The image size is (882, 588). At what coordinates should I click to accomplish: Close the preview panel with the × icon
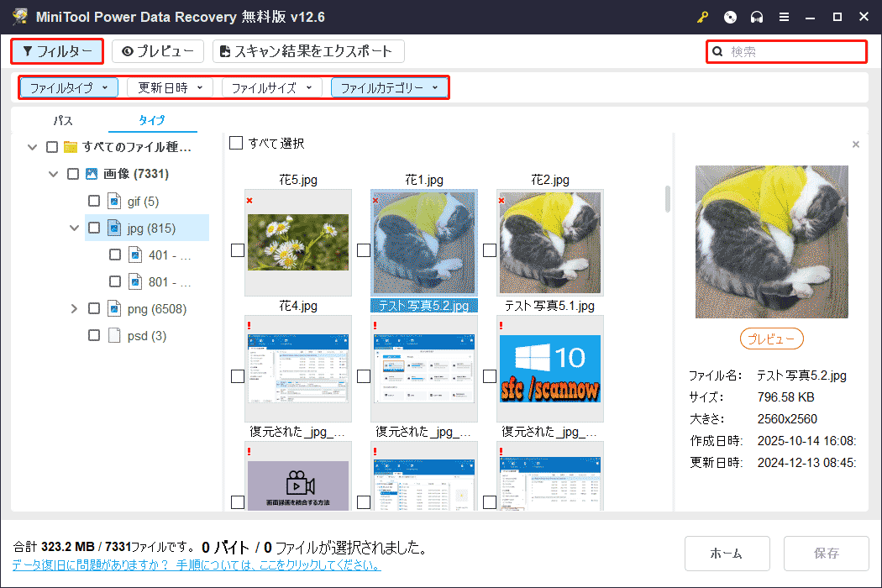856,144
